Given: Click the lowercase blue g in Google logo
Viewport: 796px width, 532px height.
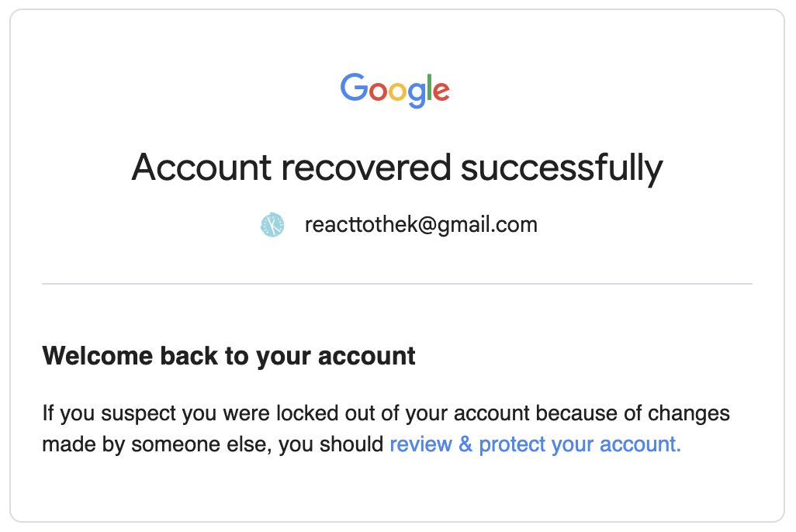Looking at the screenshot, I should (x=417, y=95).
